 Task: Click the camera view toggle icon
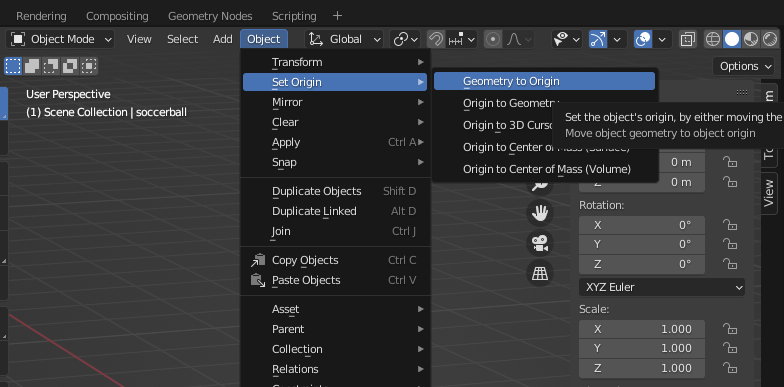pyautogui.click(x=540, y=244)
